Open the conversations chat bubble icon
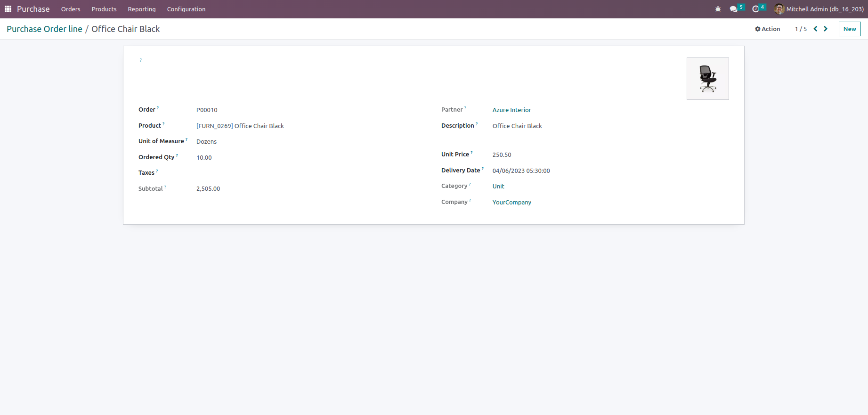This screenshot has height=415, width=868. point(733,9)
